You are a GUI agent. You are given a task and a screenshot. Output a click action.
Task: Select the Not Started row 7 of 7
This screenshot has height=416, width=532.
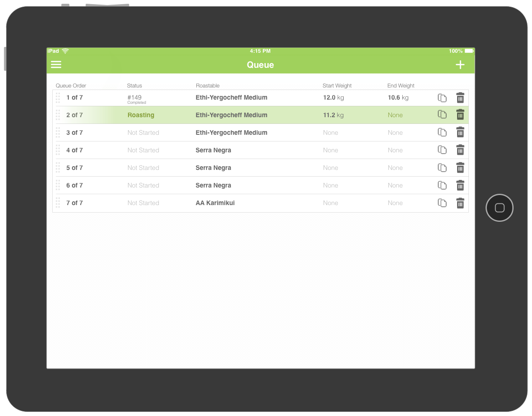[260, 203]
